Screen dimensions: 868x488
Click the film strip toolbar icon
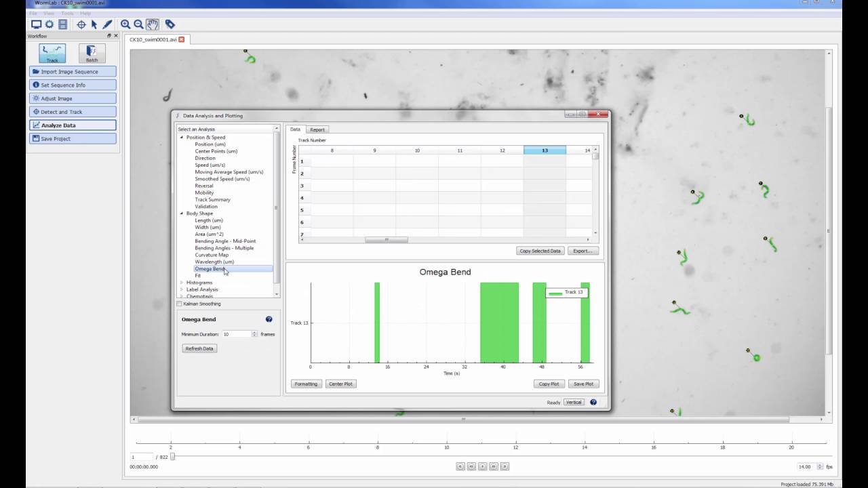tap(62, 24)
